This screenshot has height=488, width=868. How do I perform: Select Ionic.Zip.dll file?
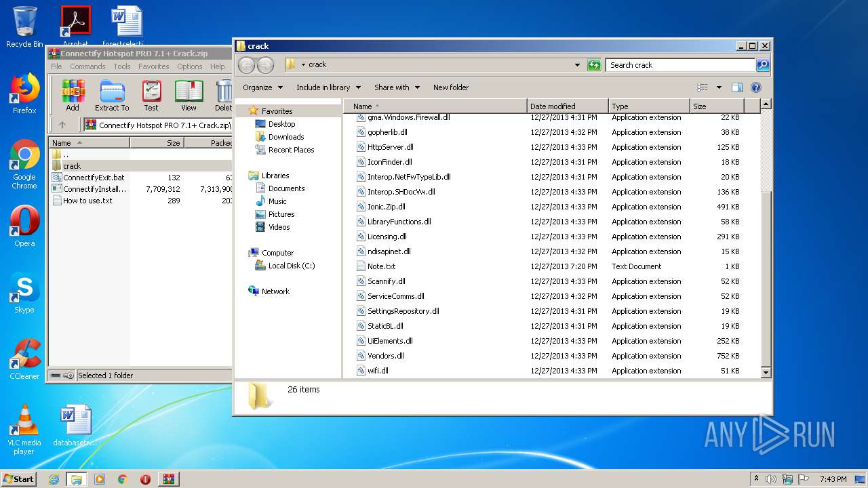pyautogui.click(x=386, y=207)
